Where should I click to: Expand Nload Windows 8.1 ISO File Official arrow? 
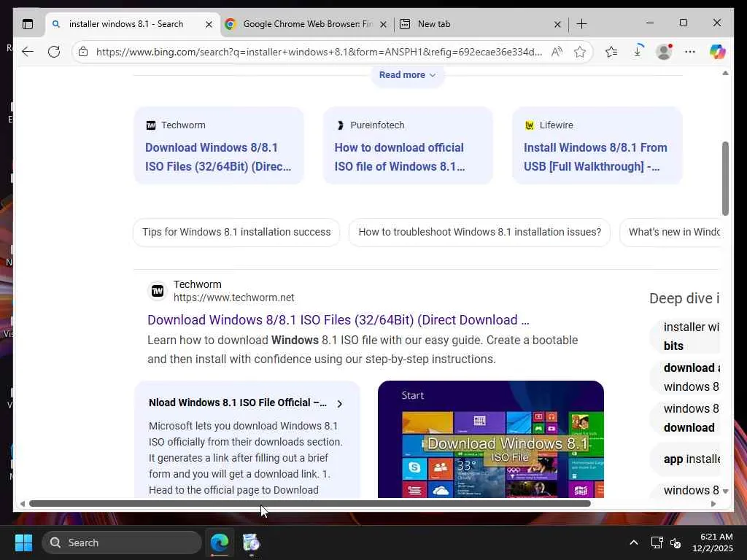click(x=340, y=404)
